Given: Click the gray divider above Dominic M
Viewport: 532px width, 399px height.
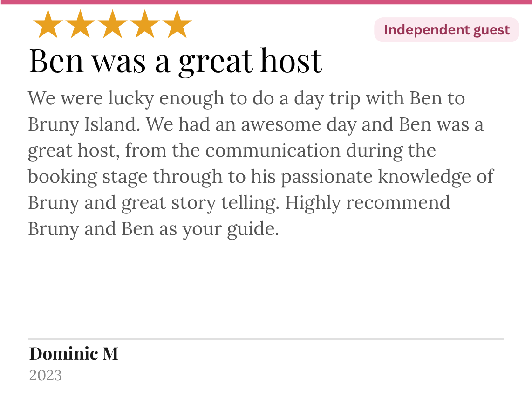Looking at the screenshot, I should [266, 339].
